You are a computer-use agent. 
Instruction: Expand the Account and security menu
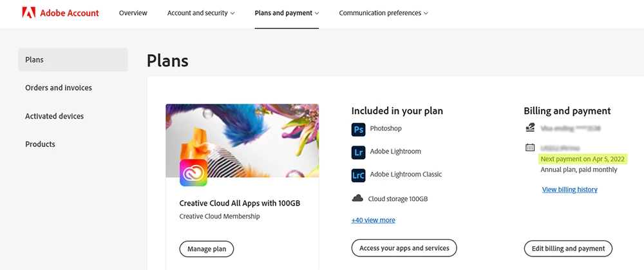tap(201, 13)
